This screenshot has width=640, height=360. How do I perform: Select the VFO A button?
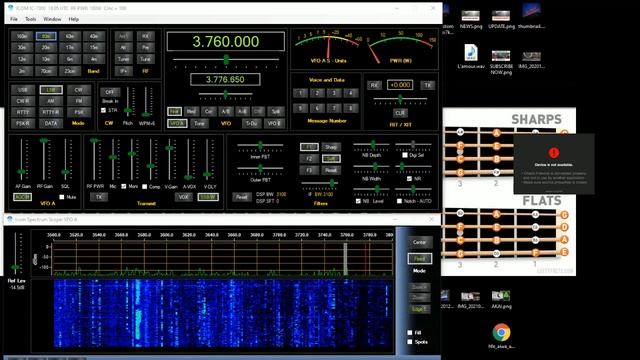tap(177, 123)
